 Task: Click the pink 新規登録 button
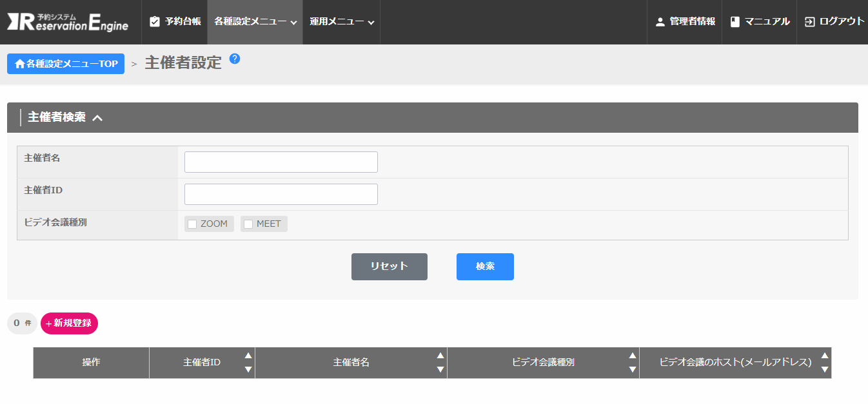[x=69, y=323]
